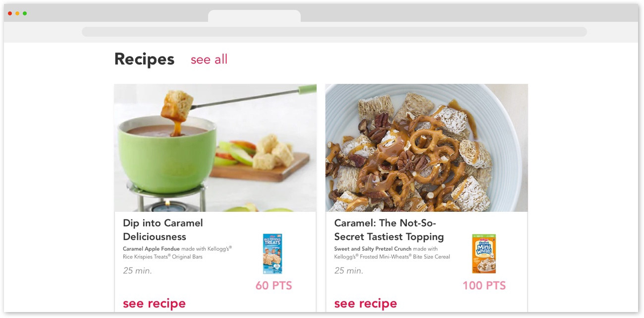Open see recipe for Sweet and Salty Pretzel Crunch
Image resolution: width=644 pixels, height=318 pixels.
[x=366, y=303]
